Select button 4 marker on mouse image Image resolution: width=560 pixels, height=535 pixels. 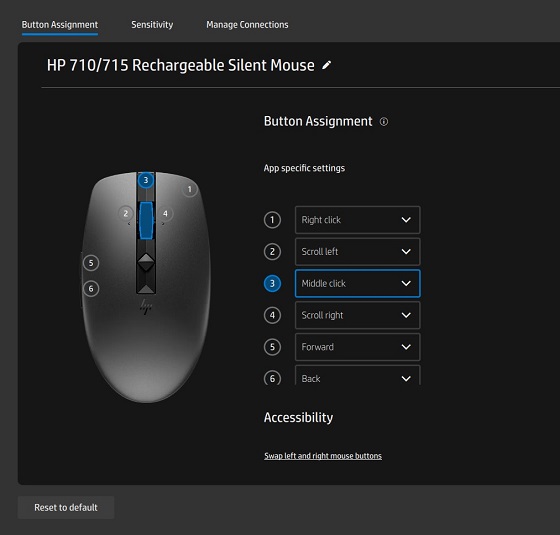point(165,214)
